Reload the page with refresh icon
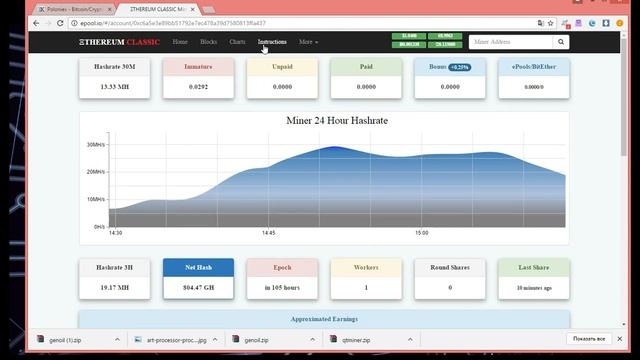This screenshot has height=360, width=640. point(60,23)
